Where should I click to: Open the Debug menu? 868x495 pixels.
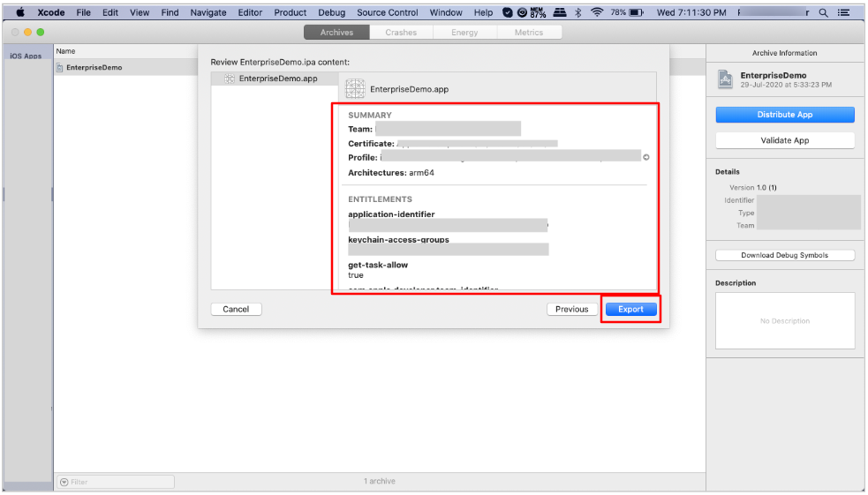pos(332,12)
